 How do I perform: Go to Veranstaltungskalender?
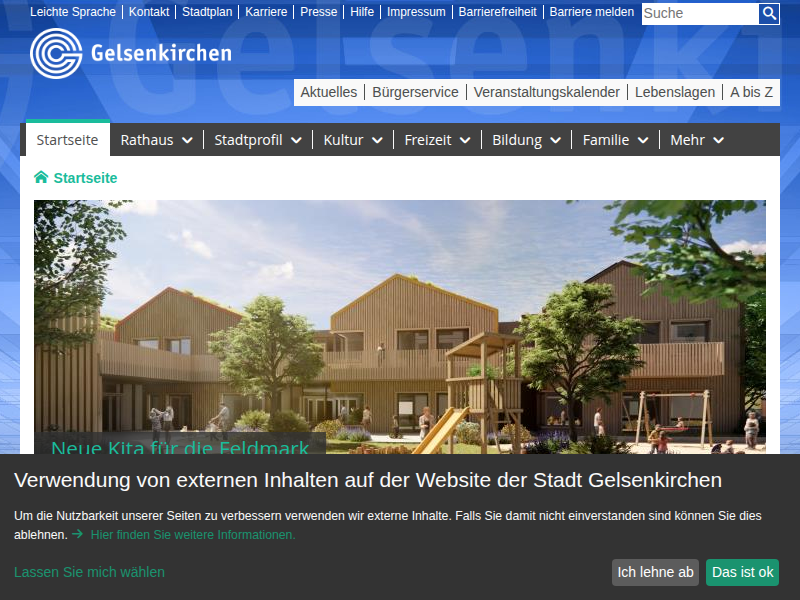click(546, 92)
